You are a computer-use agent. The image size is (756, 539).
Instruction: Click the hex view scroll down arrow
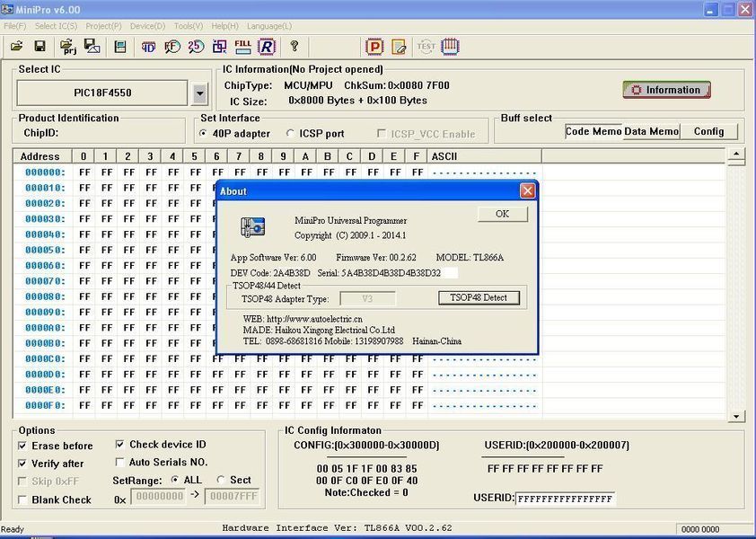(x=736, y=416)
